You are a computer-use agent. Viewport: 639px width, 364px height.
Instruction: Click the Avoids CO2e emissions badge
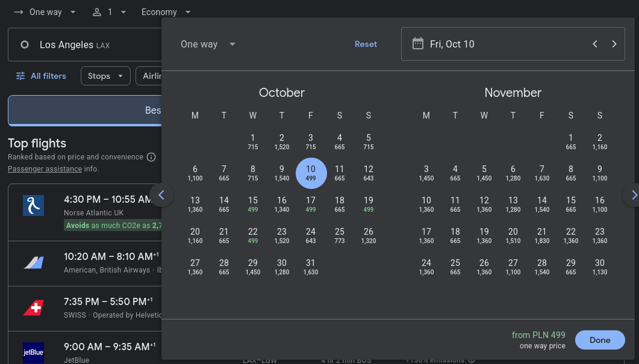pos(113,226)
